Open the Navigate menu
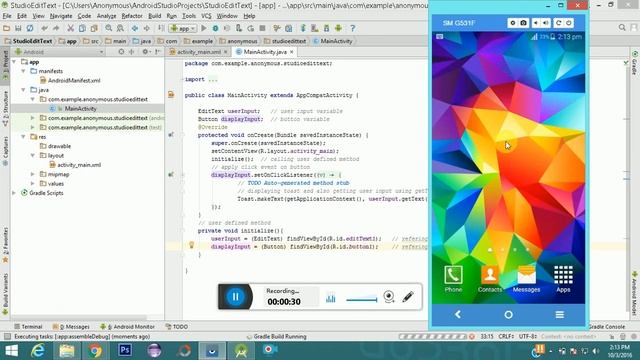This screenshot has height=360, width=640. (61, 16)
